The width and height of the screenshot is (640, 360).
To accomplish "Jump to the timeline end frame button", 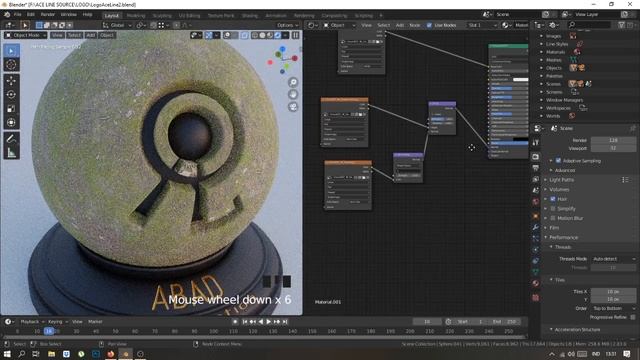I will click(x=285, y=322).
